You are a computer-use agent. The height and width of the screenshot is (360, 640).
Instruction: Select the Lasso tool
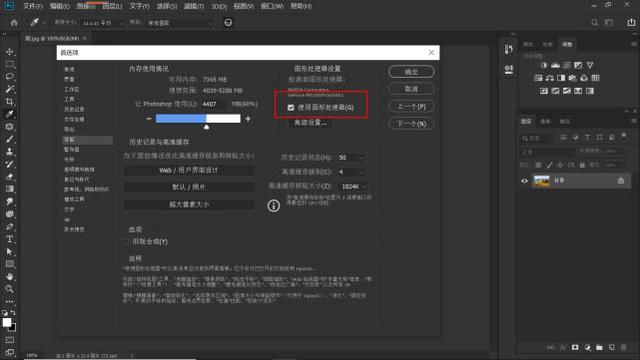click(9, 77)
